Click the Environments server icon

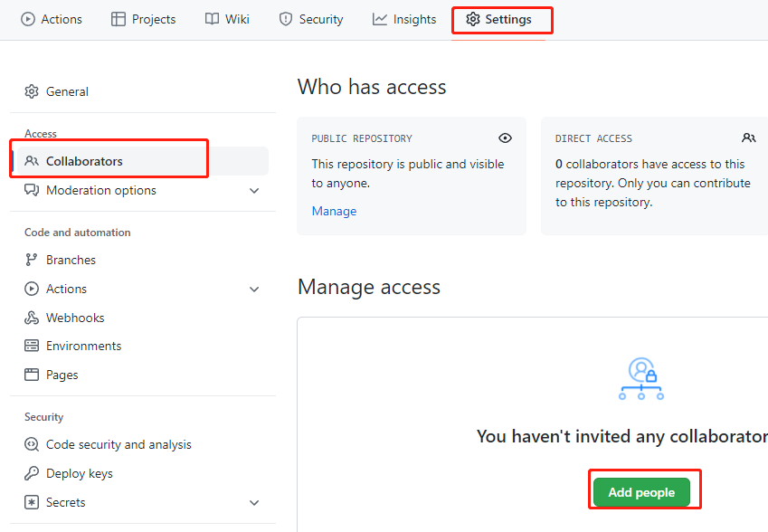pos(32,346)
